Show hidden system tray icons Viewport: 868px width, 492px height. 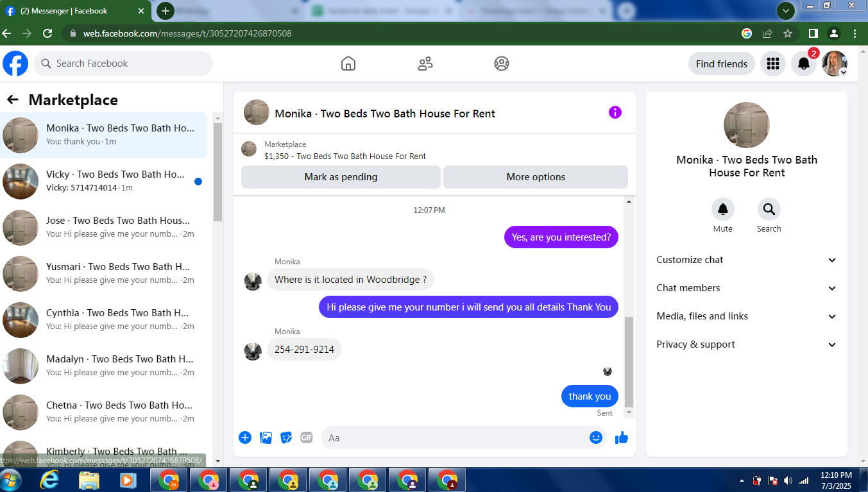pyautogui.click(x=742, y=480)
